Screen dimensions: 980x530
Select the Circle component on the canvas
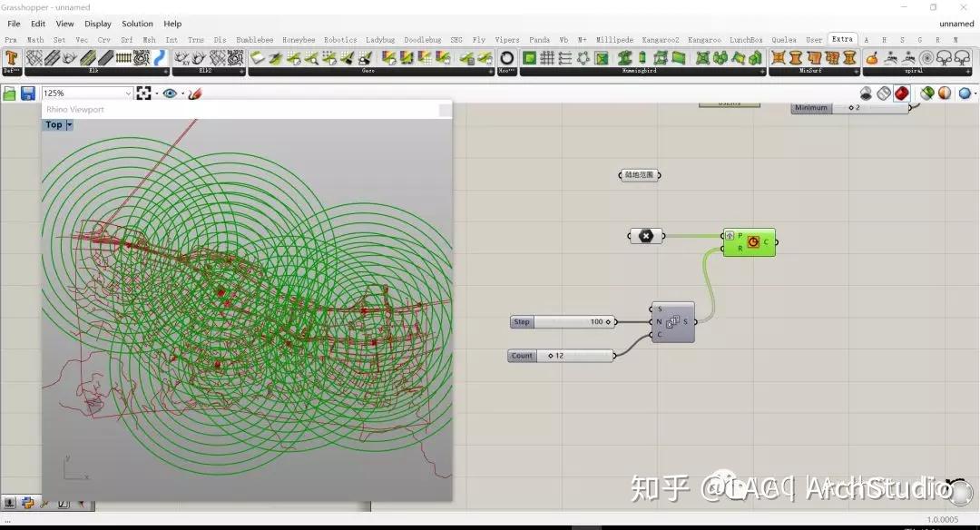[749, 241]
